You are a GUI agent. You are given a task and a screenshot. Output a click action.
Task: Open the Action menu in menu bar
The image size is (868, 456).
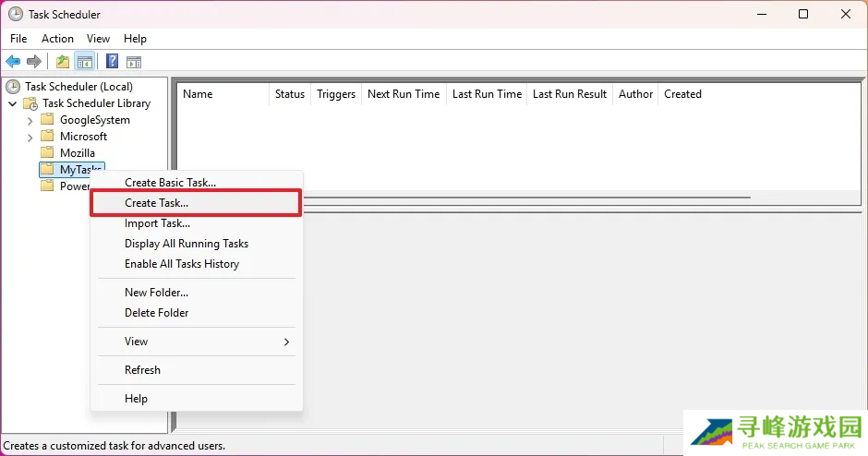pos(57,39)
